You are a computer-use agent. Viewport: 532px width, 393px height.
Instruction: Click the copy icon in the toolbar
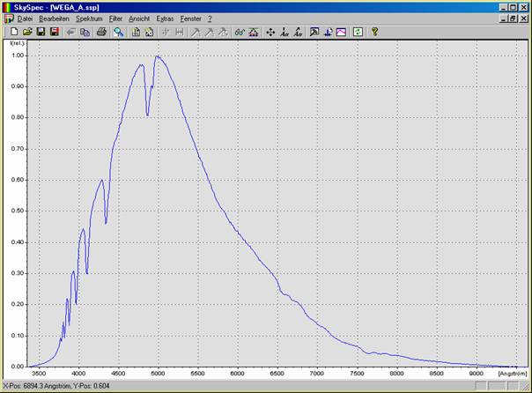coord(85,32)
